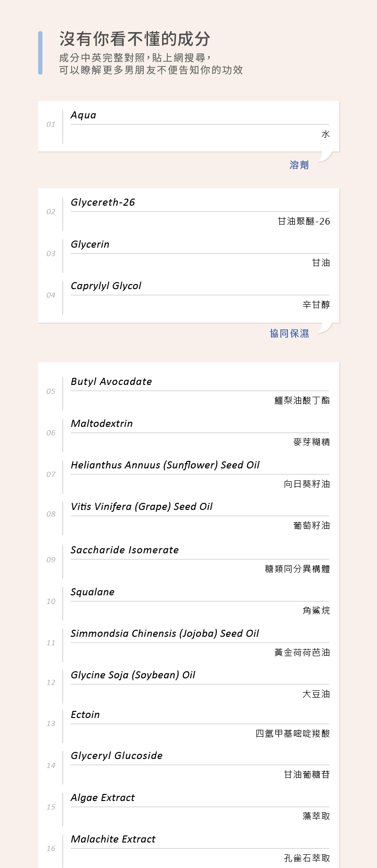Choose Simmondsia Chinensis (Jojoba) Seed Oil
The image size is (377, 868).
click(165, 634)
